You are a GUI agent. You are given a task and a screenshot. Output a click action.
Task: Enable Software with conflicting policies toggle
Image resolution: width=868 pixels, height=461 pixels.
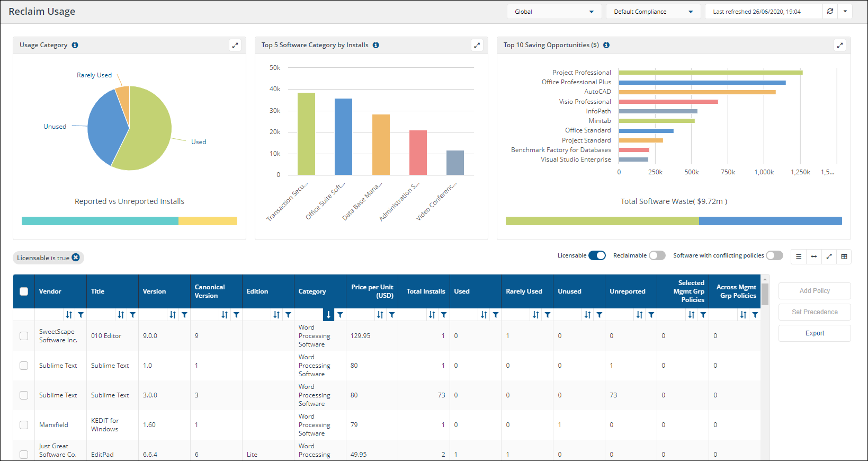click(x=774, y=255)
